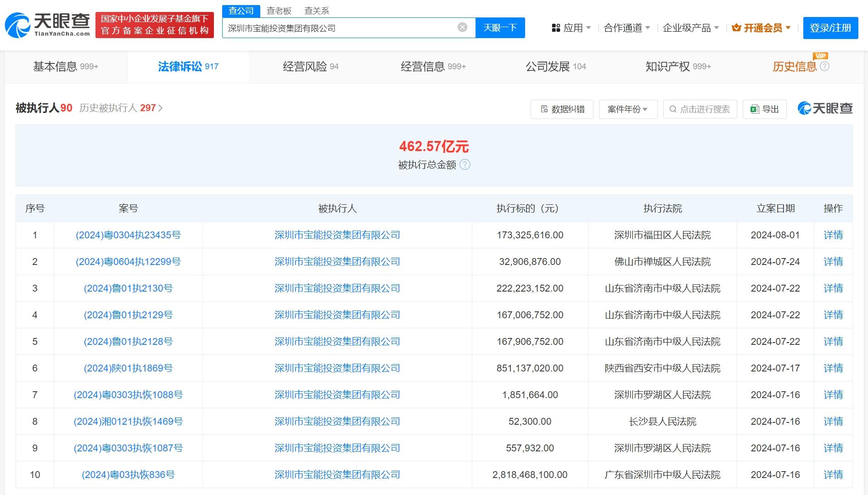Click company name link in row 6
Screen dimensions: 868x495
coord(337,368)
